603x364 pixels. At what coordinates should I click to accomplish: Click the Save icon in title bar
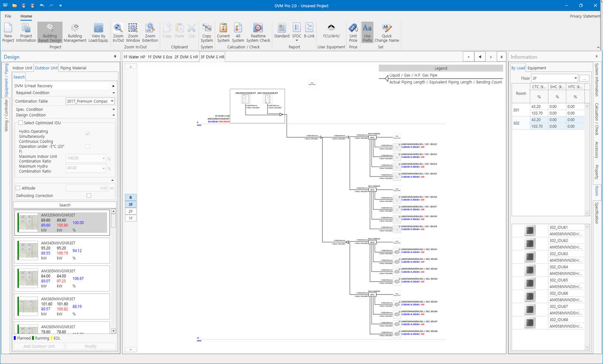pyautogui.click(x=23, y=5)
